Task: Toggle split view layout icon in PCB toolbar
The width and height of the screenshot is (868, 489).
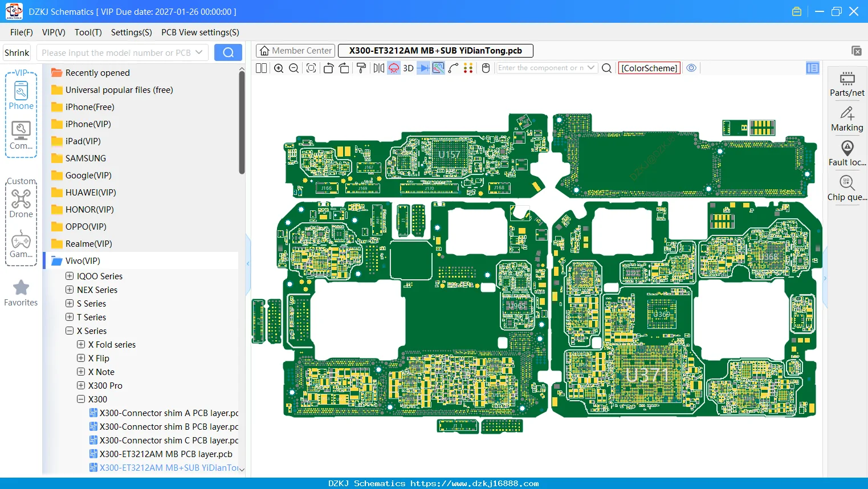Action: 261,68
